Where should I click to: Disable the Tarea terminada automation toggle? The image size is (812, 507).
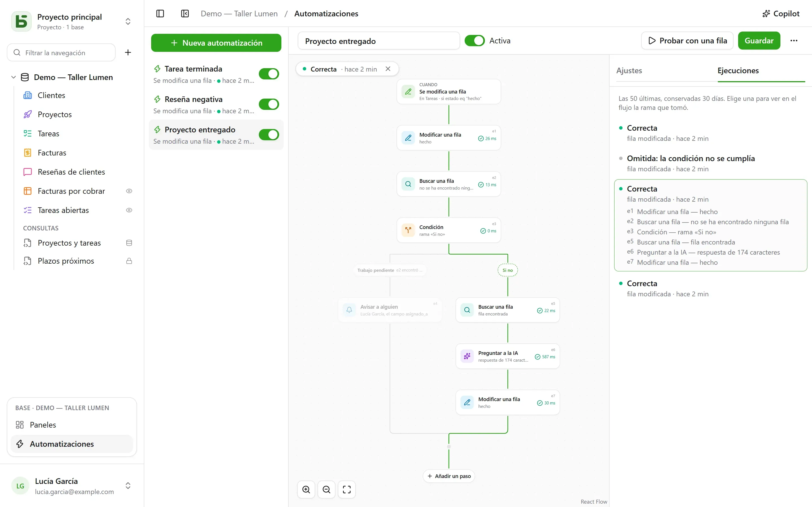click(x=269, y=74)
